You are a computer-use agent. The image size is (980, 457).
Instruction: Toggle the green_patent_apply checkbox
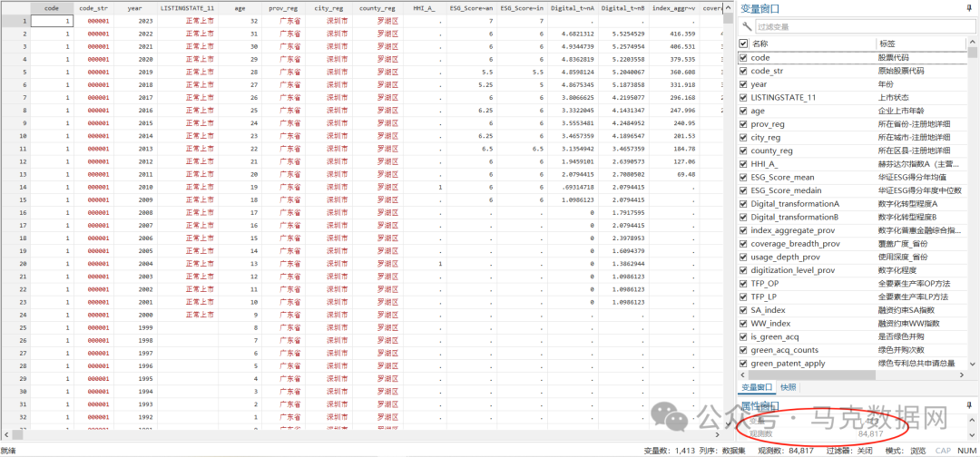pyautogui.click(x=743, y=364)
